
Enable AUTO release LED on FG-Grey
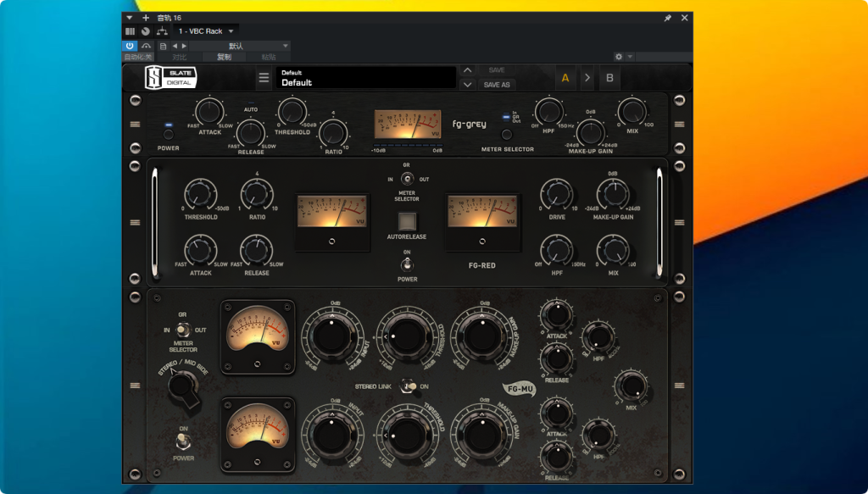click(251, 103)
